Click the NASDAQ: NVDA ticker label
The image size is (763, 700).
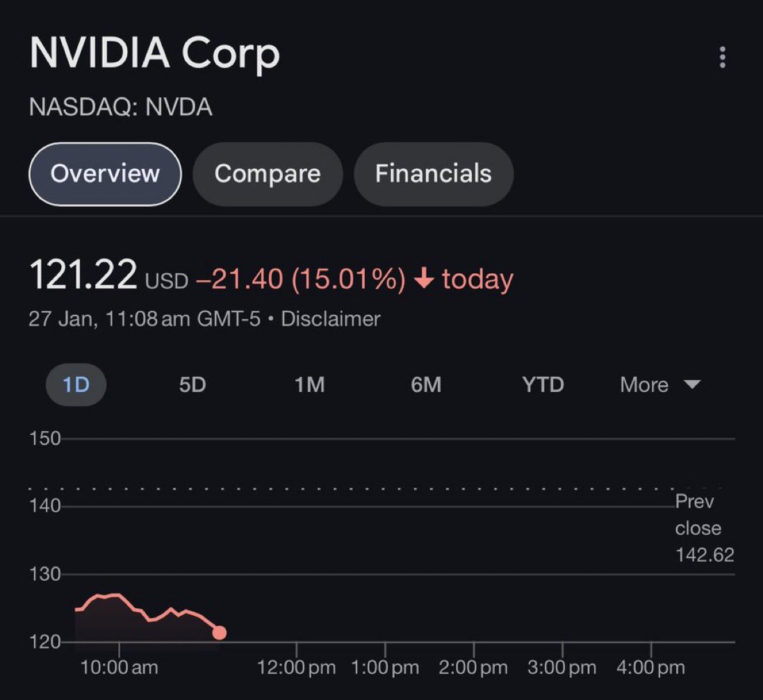121,106
